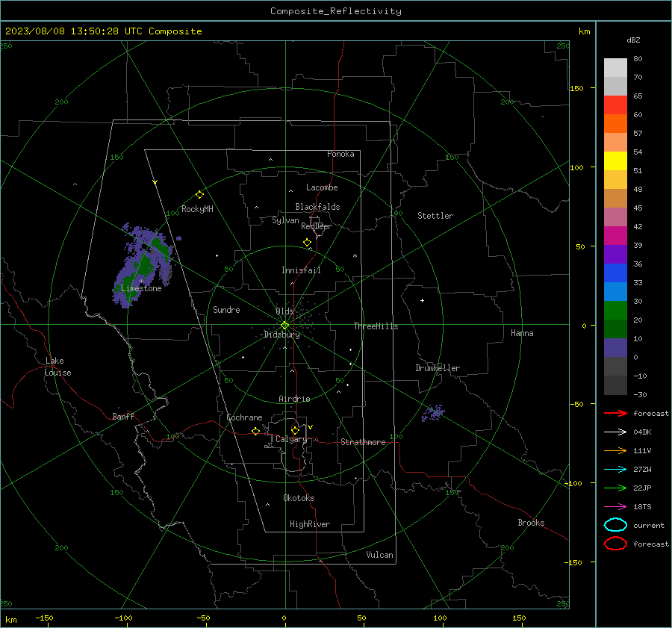This screenshot has height=628, width=672.
Task: Click the Sundre town label
Action: 226,309
